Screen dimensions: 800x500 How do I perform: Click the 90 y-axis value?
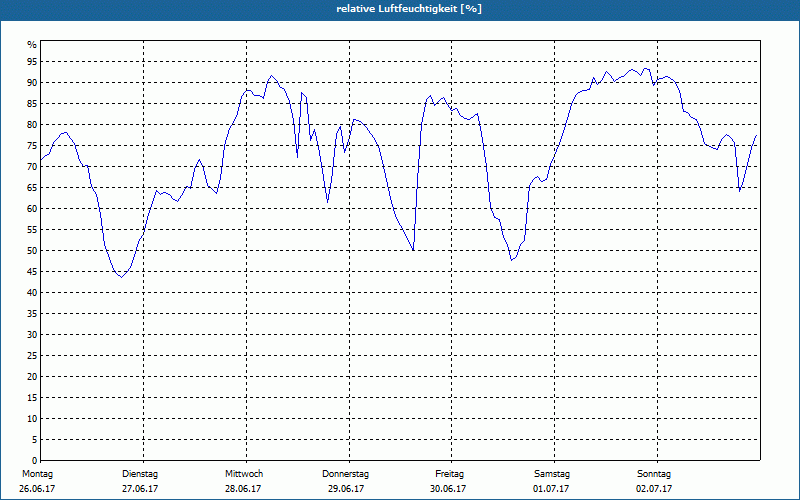tap(32, 83)
